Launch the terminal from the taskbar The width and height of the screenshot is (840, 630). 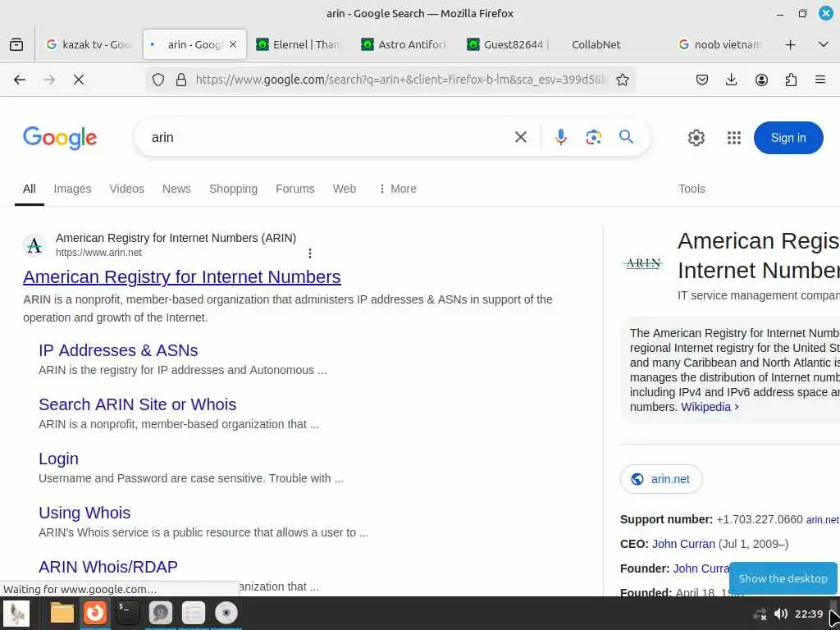pos(127,613)
